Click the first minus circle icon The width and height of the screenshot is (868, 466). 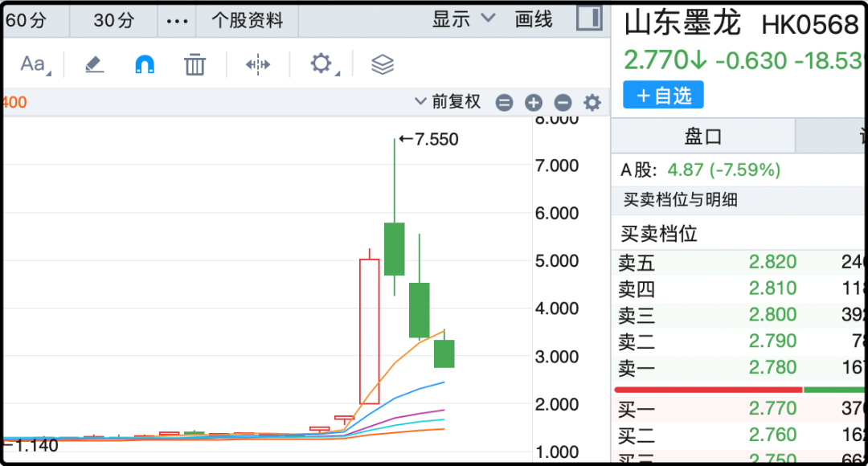pos(504,102)
